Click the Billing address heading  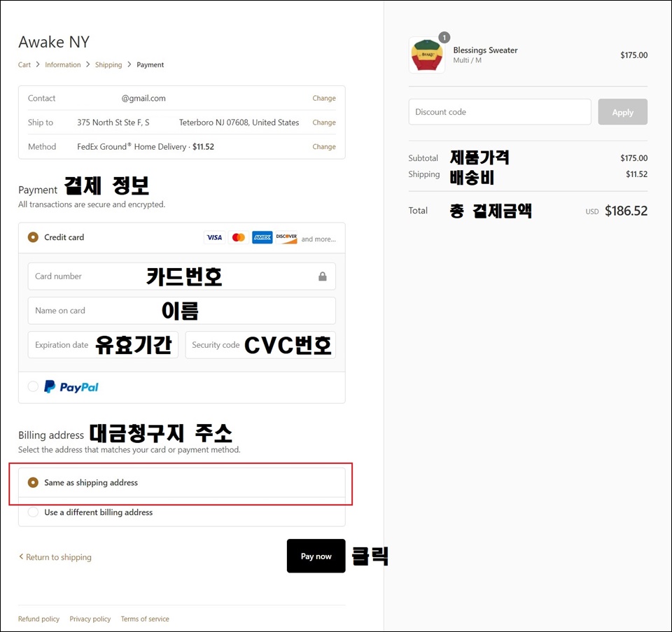click(51, 435)
